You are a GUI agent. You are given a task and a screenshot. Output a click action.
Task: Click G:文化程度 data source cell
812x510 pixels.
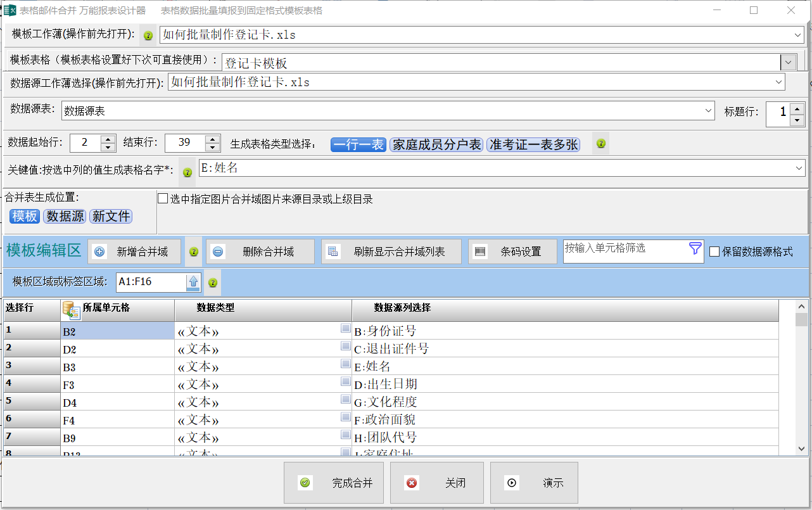click(x=565, y=402)
